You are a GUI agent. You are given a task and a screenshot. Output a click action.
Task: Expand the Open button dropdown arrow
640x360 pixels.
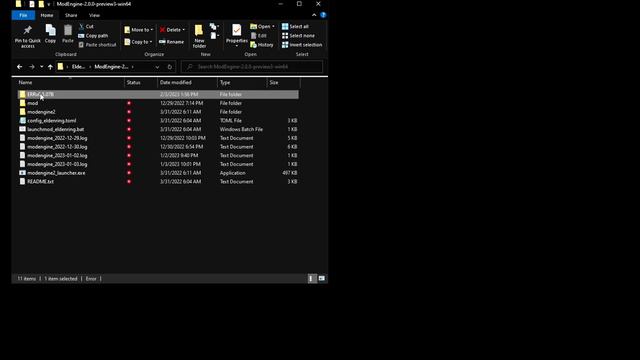click(273, 27)
